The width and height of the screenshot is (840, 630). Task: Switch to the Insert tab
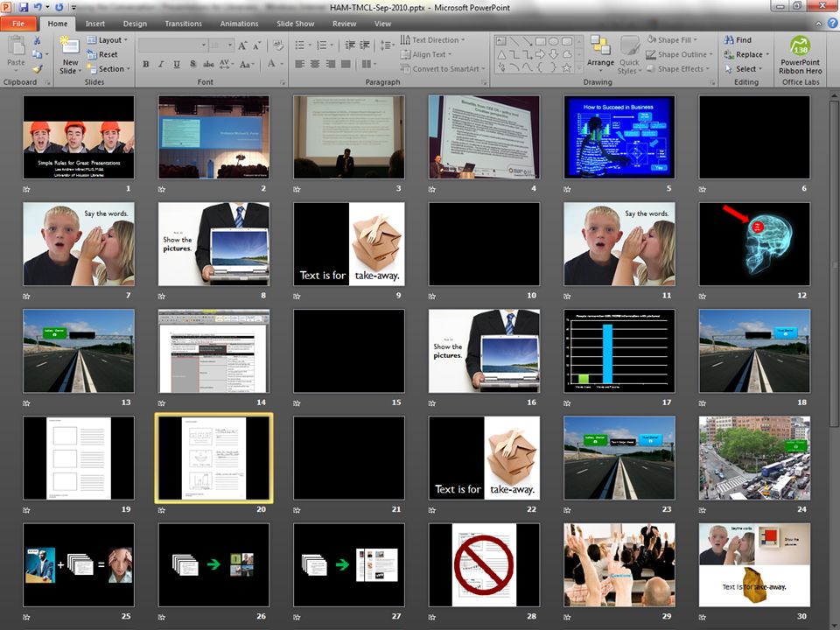95,24
